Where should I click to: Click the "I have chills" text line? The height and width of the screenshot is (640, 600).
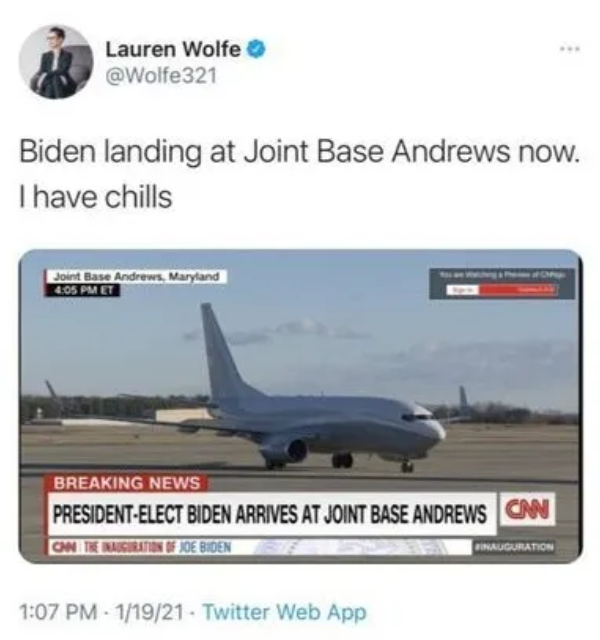pos(96,197)
